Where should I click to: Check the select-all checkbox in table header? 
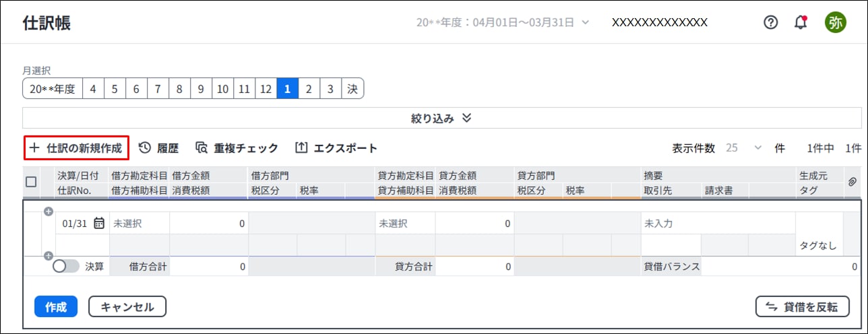(31, 182)
